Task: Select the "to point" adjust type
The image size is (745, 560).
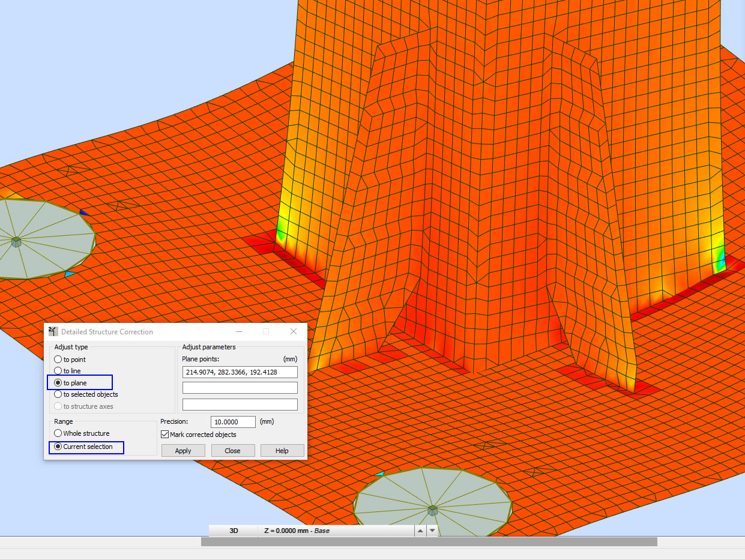Action: point(58,359)
